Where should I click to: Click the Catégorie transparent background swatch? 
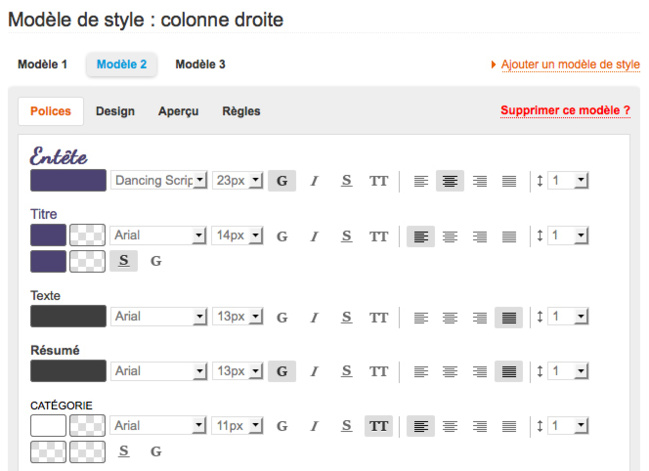click(86, 426)
